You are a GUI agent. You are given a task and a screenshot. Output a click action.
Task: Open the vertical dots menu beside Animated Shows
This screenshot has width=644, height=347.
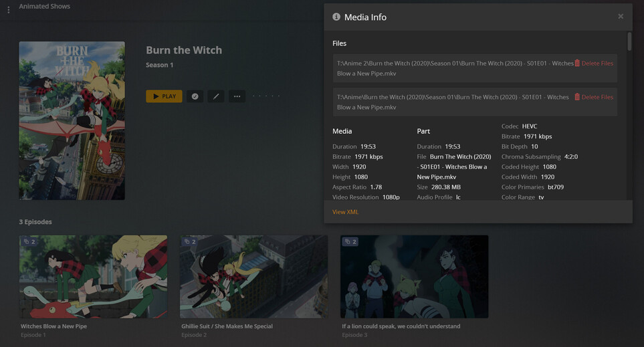pos(8,9)
